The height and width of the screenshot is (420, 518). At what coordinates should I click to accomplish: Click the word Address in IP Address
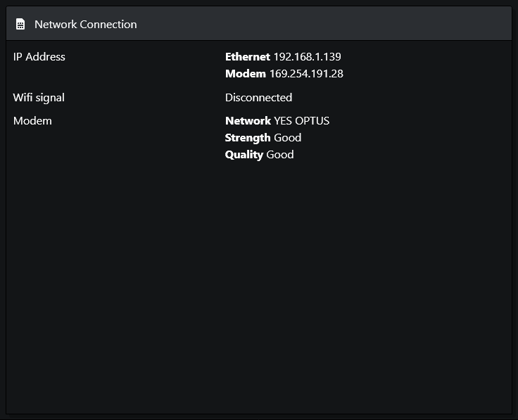pyautogui.click(x=45, y=57)
